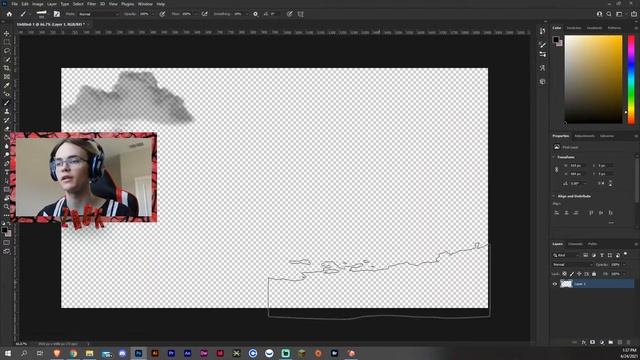Open smoothing options gear icon
The width and height of the screenshot is (640, 360).
pyautogui.click(x=256, y=14)
